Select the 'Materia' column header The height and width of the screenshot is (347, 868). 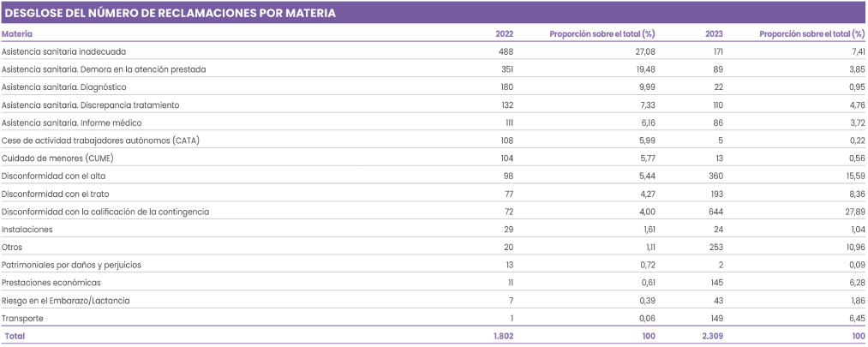pyautogui.click(x=18, y=34)
